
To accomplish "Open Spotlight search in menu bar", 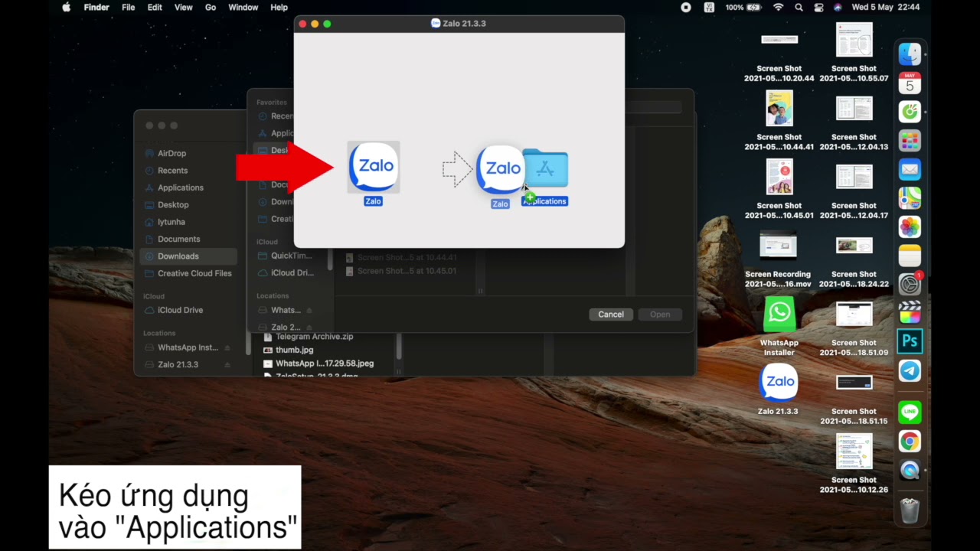I will [799, 8].
